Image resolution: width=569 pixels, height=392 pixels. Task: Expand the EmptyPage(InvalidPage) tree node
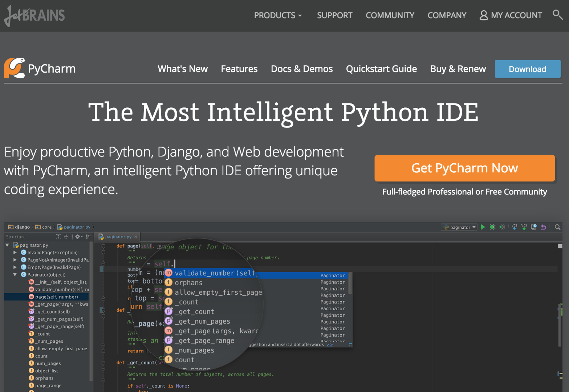tap(15, 268)
